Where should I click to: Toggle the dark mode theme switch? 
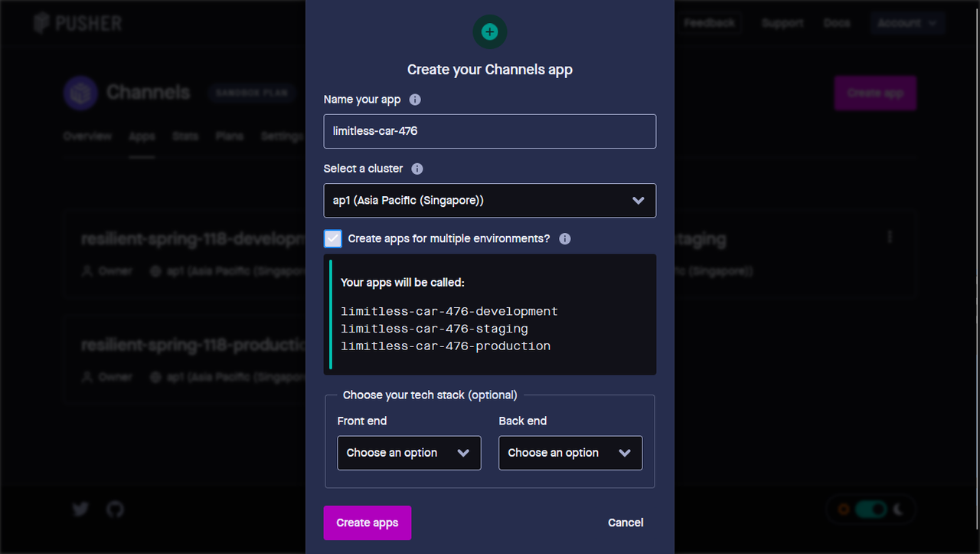(871, 509)
